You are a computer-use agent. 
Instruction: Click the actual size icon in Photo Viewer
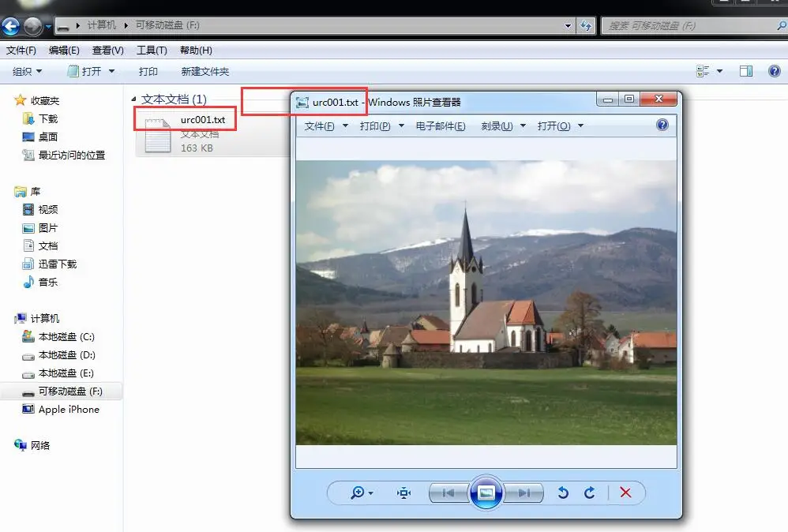tap(403, 493)
